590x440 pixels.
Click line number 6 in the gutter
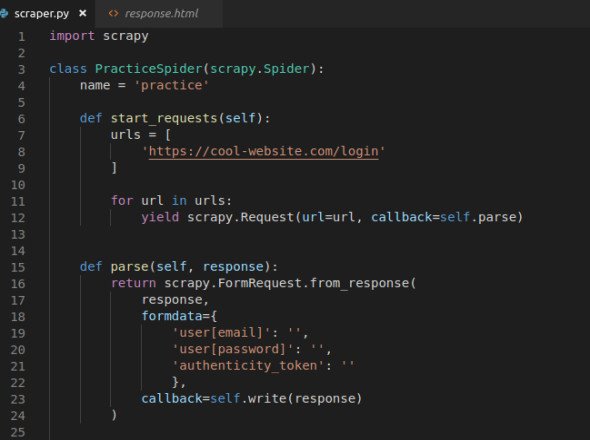[21, 119]
